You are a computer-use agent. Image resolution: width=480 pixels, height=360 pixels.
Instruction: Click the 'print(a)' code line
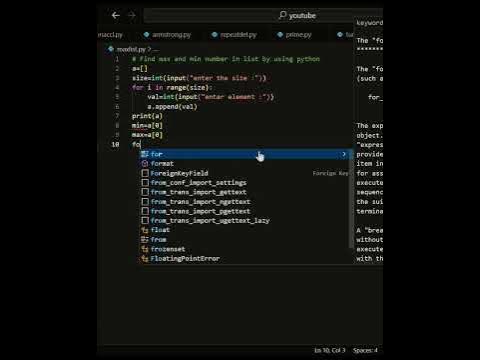click(147, 116)
